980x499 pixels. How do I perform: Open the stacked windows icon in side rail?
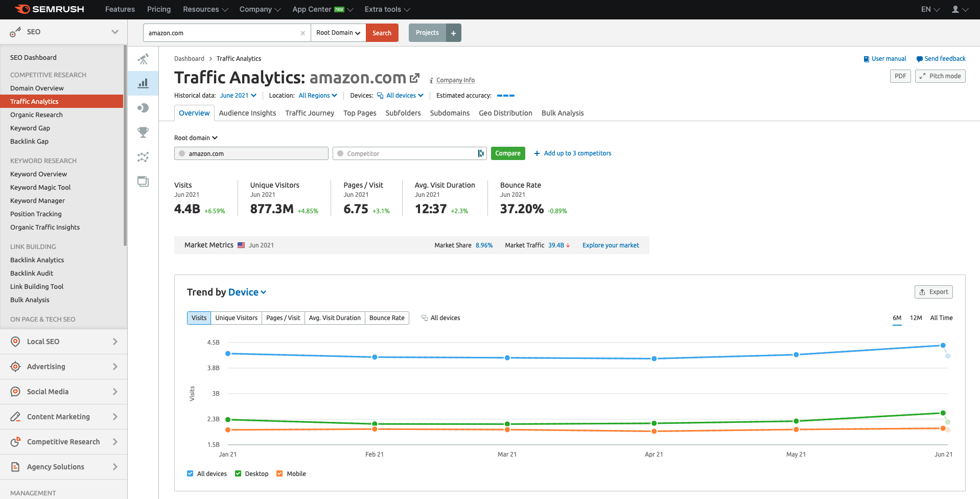click(143, 182)
